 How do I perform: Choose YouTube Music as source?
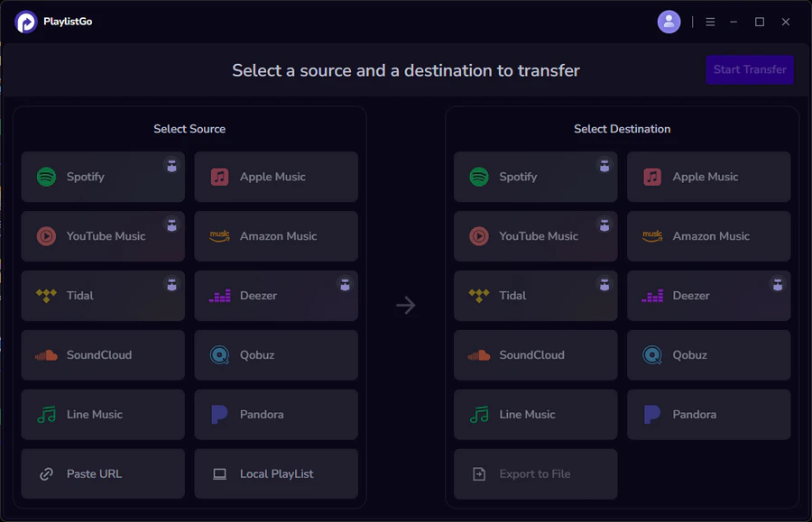click(x=103, y=236)
